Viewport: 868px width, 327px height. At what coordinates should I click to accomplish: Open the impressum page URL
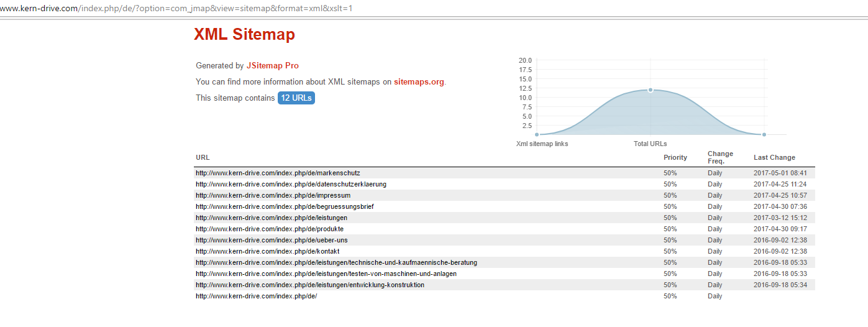pos(273,195)
